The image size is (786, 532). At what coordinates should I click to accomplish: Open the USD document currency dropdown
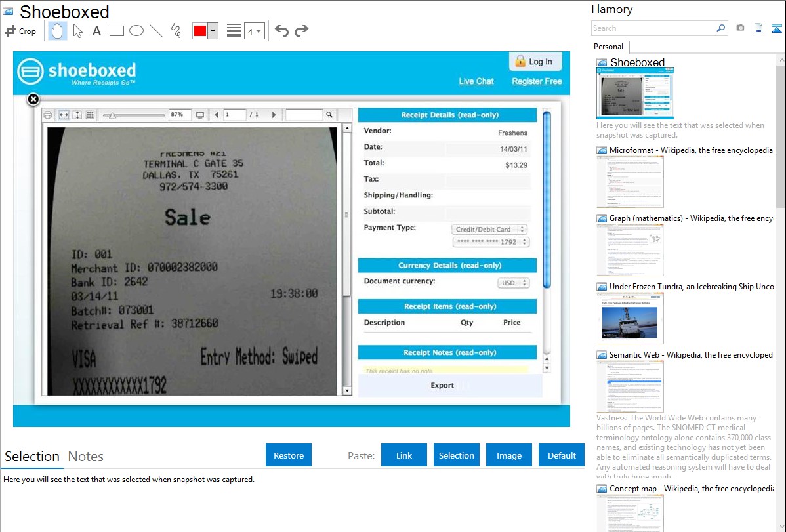coord(513,283)
